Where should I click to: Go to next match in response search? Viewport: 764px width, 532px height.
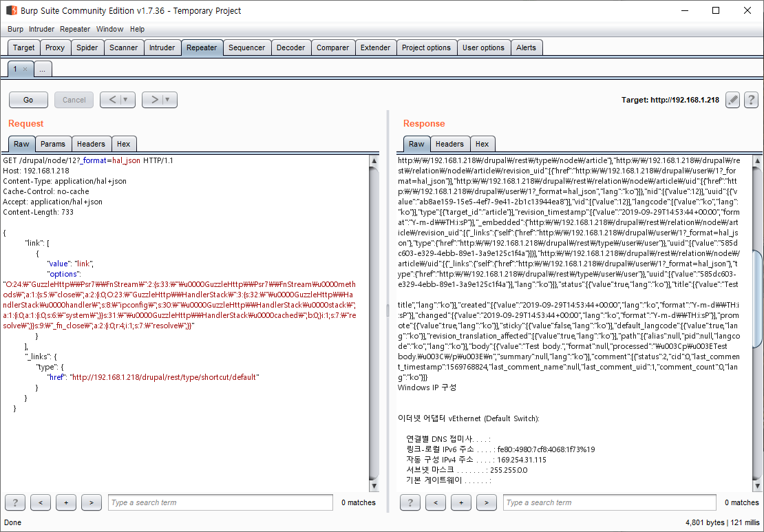click(x=486, y=502)
